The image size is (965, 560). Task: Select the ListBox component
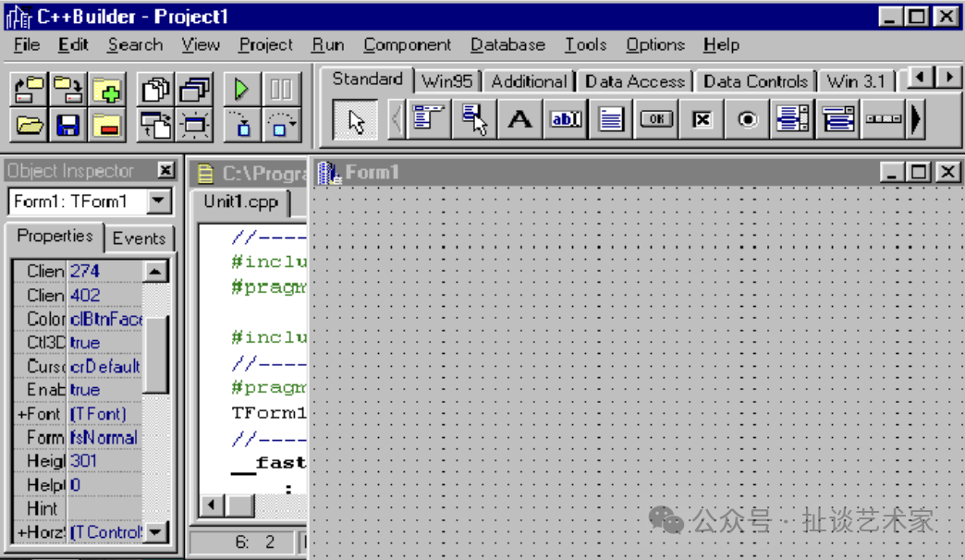tap(793, 119)
